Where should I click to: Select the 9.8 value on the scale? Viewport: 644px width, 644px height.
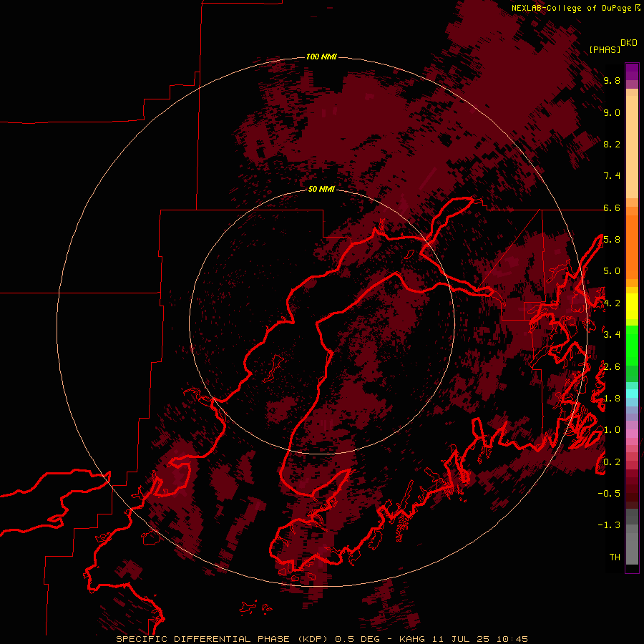tap(612, 80)
